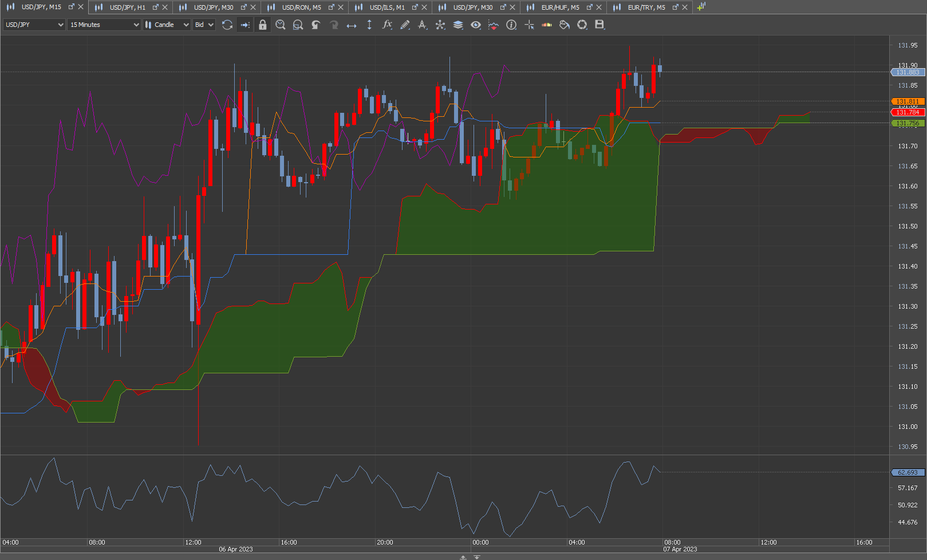Select the time zoom magnifier tool
This screenshot has height=560, width=927.
(x=281, y=25)
